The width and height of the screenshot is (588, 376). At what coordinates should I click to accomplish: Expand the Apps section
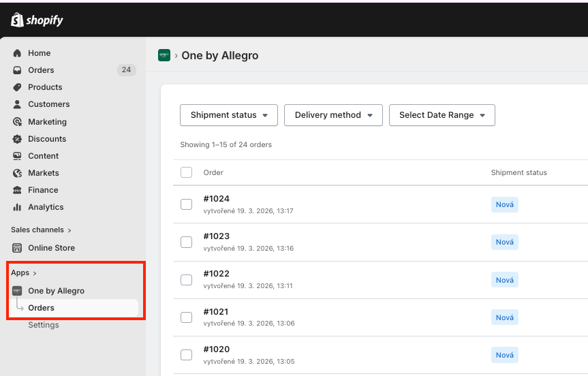click(x=24, y=273)
